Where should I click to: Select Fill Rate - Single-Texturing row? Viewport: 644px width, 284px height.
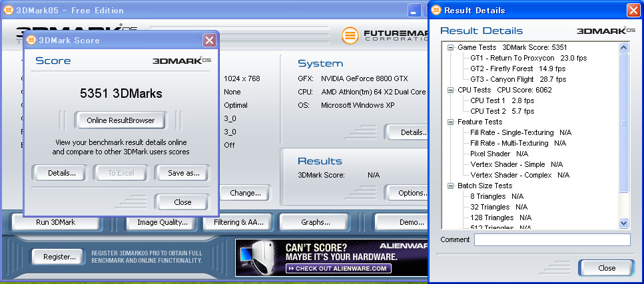[520, 132]
